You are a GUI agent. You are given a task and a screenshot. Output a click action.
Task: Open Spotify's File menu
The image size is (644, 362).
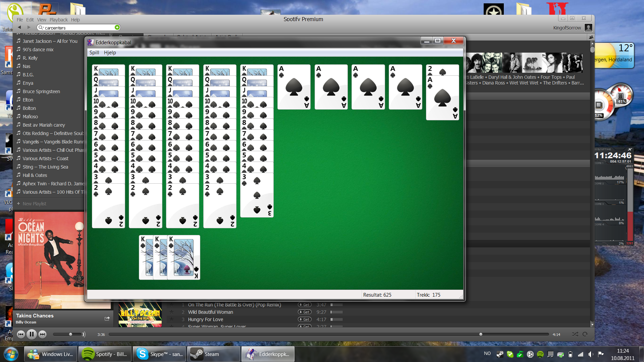pyautogui.click(x=20, y=20)
